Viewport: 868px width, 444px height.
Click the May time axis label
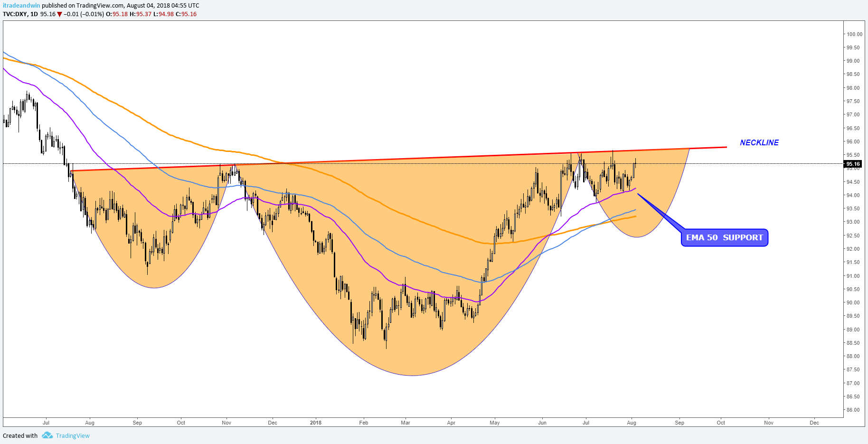[495, 423]
